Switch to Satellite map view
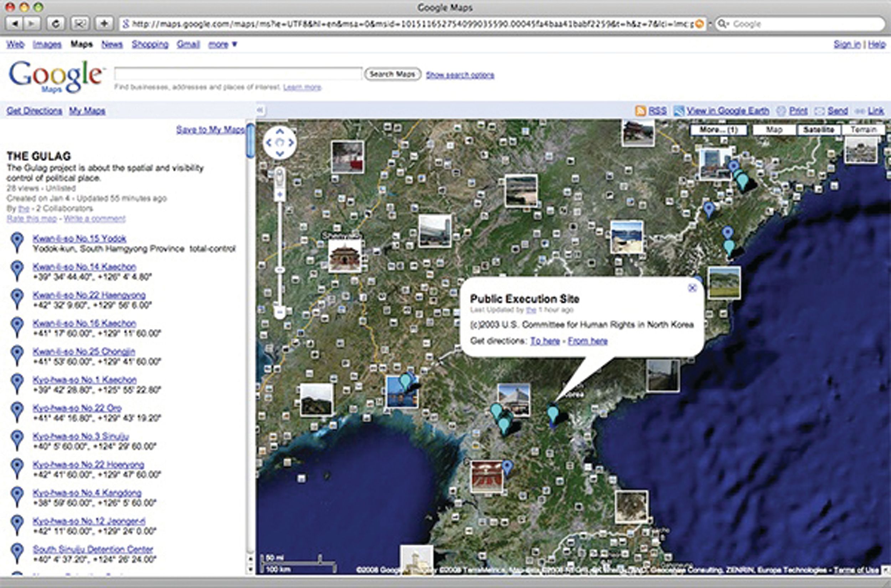Screen dimensions: 891x588 pos(819,130)
